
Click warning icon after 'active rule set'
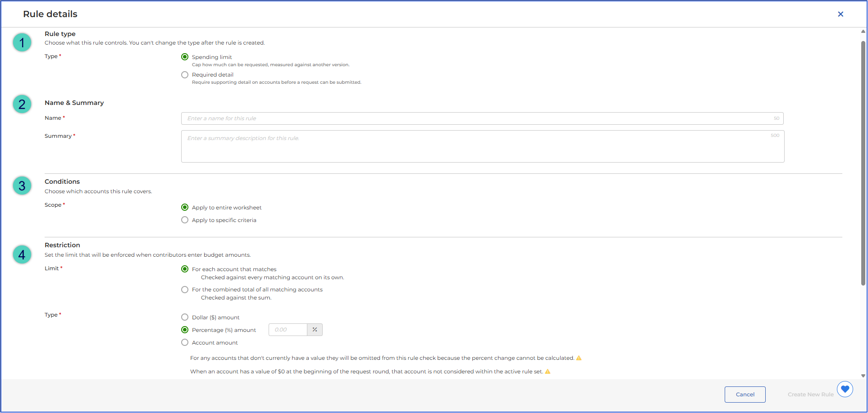click(x=548, y=372)
